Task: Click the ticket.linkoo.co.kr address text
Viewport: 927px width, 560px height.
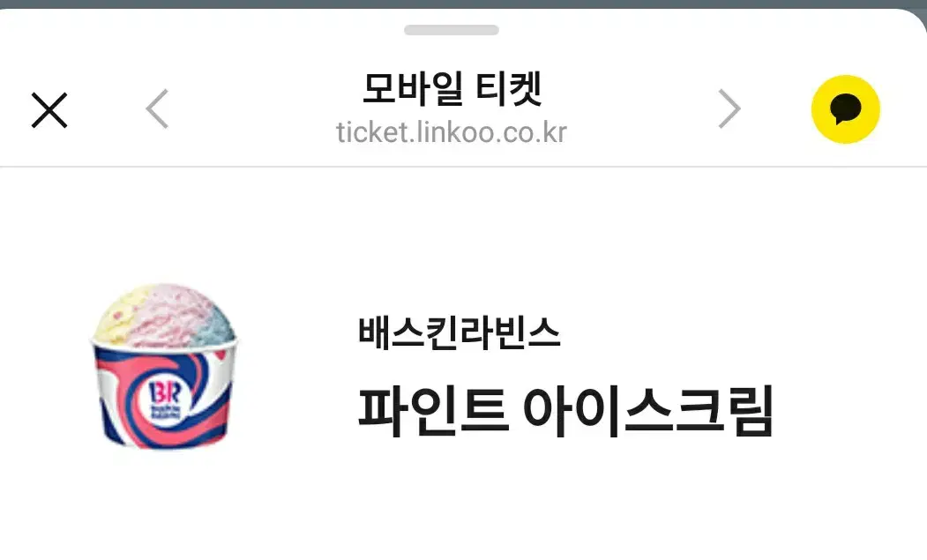Action: (452, 132)
